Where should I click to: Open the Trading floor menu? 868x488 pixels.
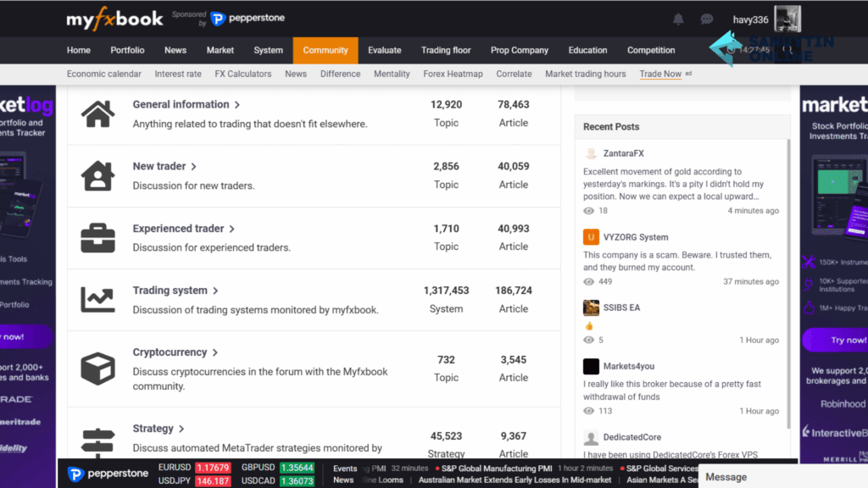tap(446, 50)
